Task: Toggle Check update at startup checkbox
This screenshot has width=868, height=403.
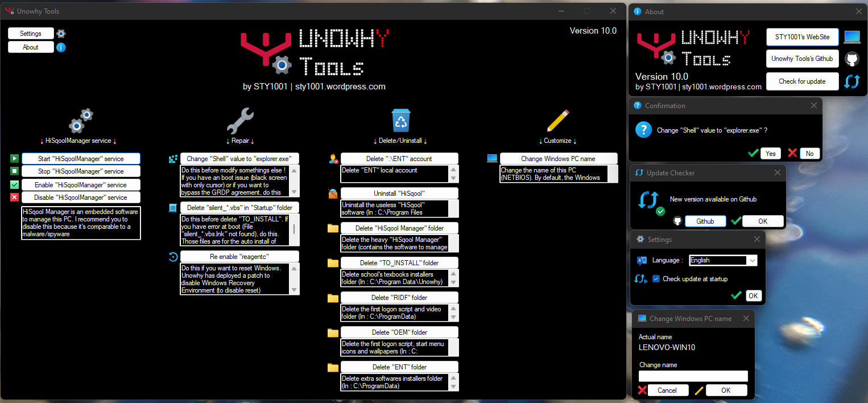Action: [656, 279]
